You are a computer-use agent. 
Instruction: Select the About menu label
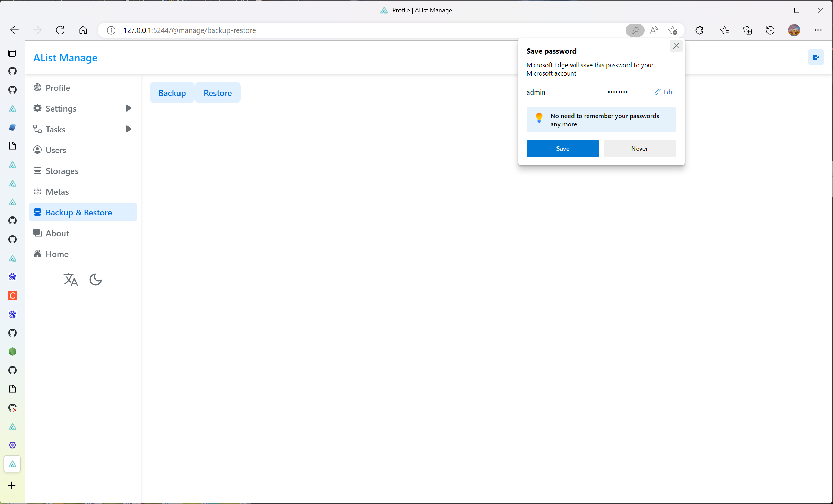coord(57,233)
